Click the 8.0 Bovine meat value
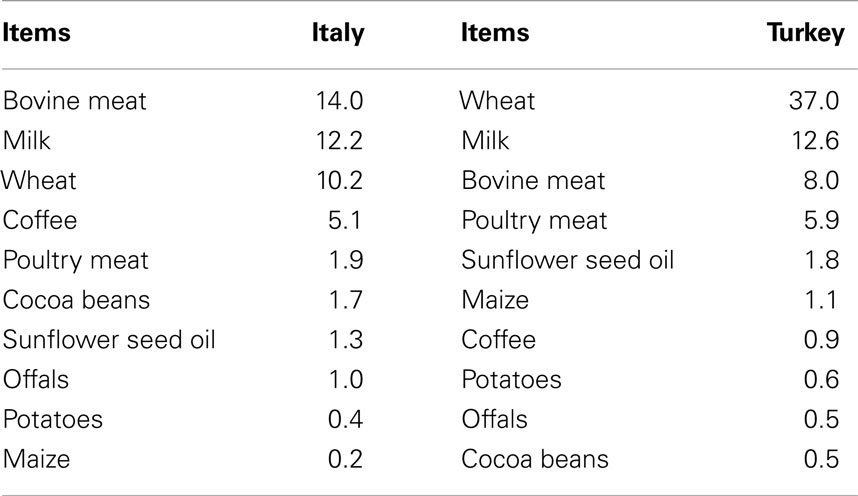Image resolution: width=858 pixels, height=496 pixels. [x=821, y=181]
